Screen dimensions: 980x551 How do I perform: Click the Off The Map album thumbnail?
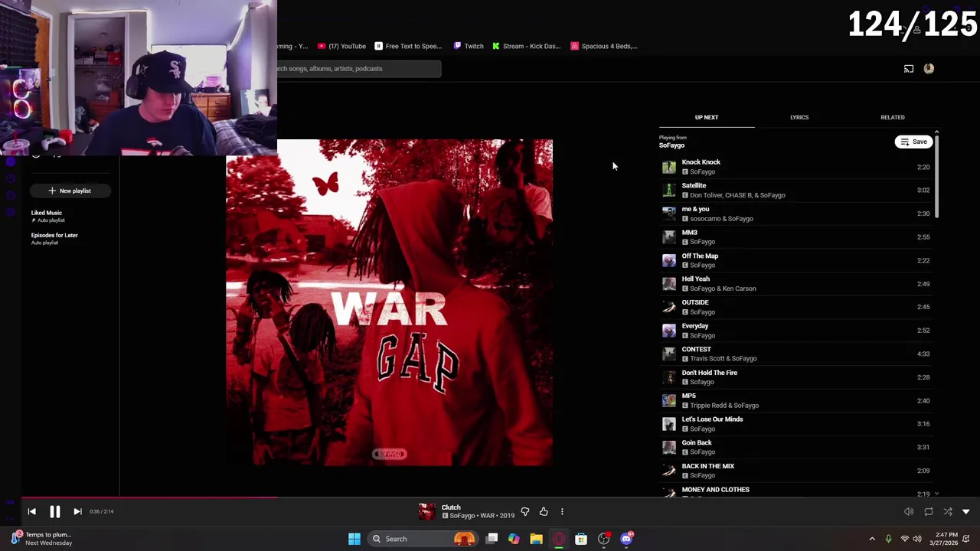coord(669,260)
